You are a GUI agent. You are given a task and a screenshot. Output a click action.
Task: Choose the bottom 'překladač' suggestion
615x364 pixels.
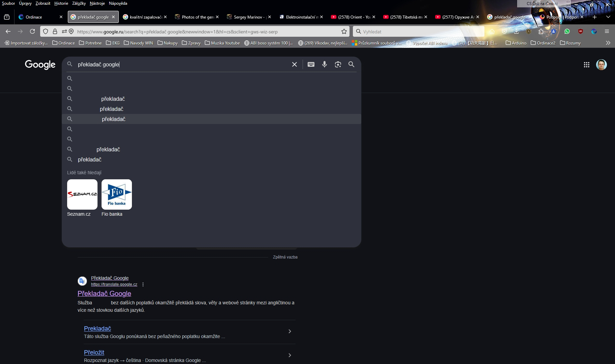click(x=212, y=159)
